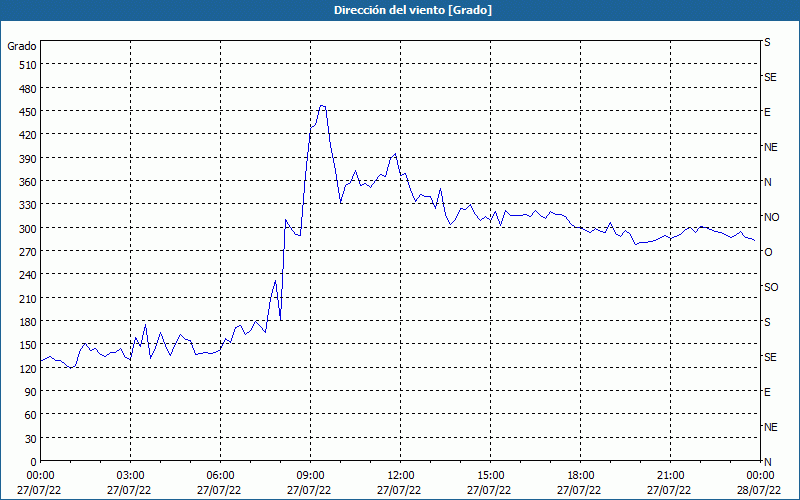Image resolution: width=800 pixels, height=500 pixels.
Task: Choose the 180 degree axis label
Action: (29, 322)
